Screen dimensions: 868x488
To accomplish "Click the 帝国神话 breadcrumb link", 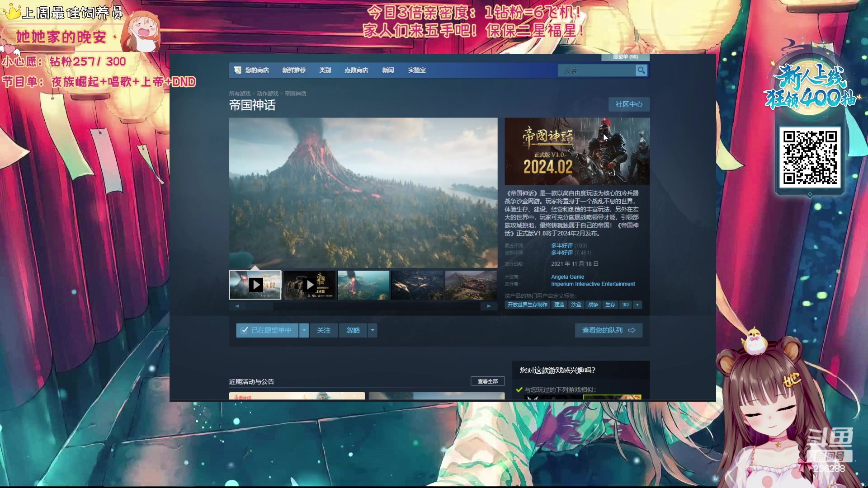I will [295, 94].
